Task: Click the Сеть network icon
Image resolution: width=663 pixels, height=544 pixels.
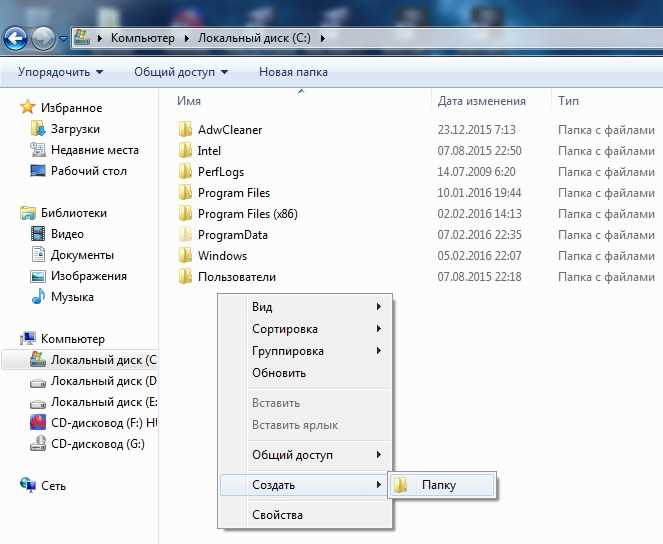Action: [28, 486]
